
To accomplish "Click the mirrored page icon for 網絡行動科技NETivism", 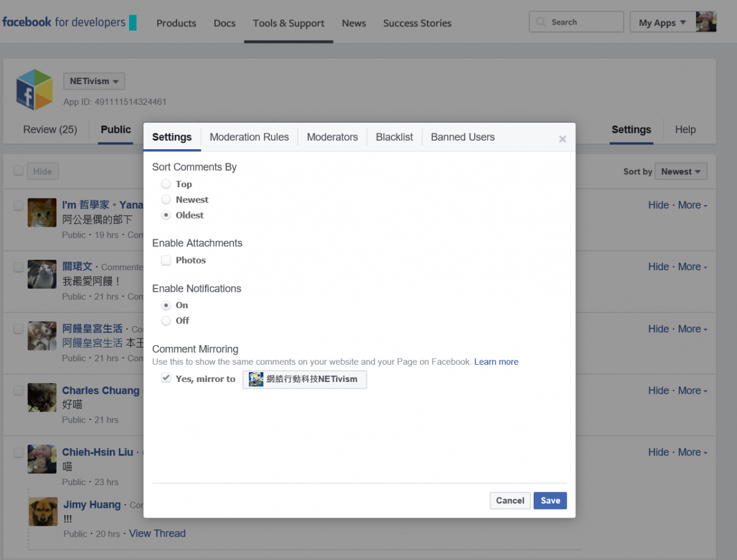I will tap(256, 379).
